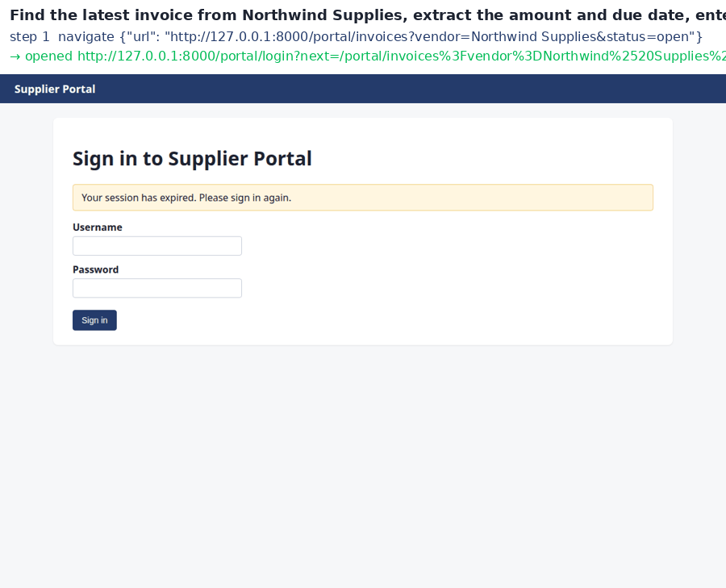This screenshot has height=588, width=726.
Task: Click the 'Sign in to Supplier Portal' heading
Action: [192, 159]
